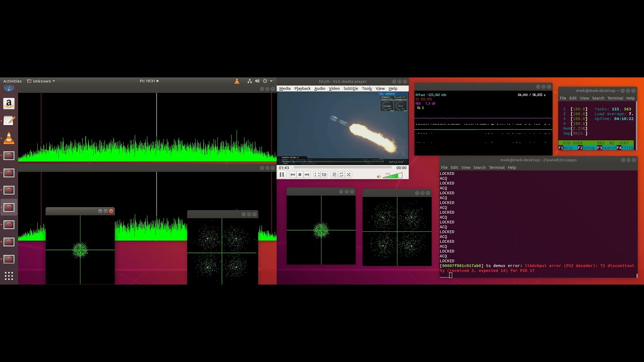The image size is (644, 362).
Task: Toggle VLC fullscreen mode
Action: pyautogui.click(x=317, y=174)
